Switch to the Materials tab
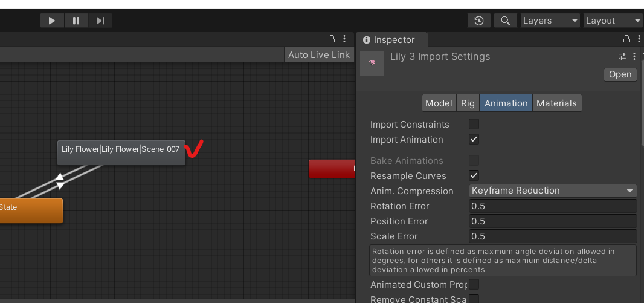The height and width of the screenshot is (303, 644). click(x=556, y=103)
